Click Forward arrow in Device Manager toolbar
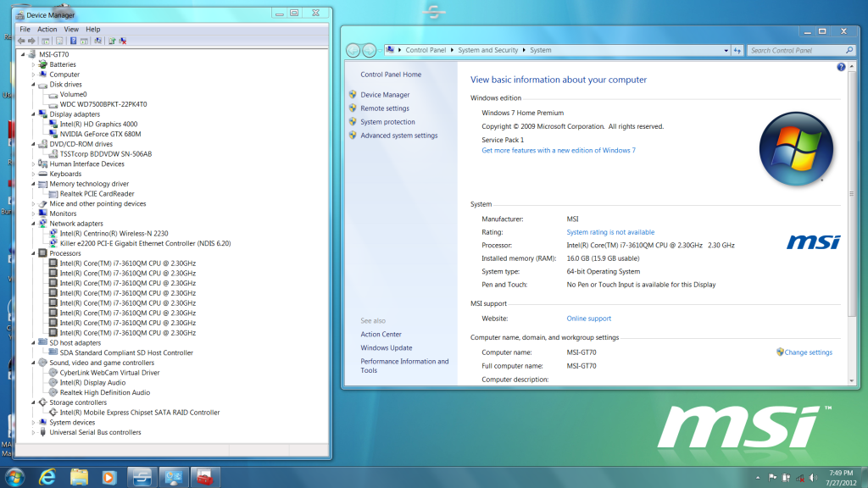This screenshot has height=488, width=868. click(31, 41)
